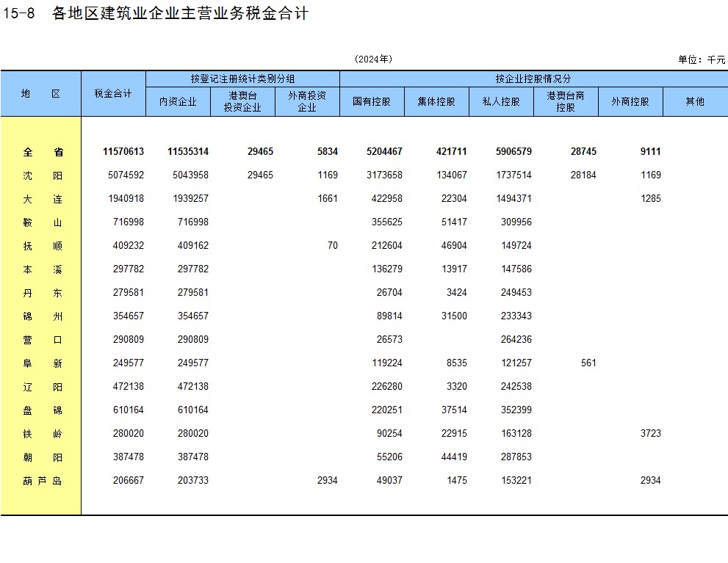The width and height of the screenshot is (728, 563).
Task: Select the 沈阳 row label
Action: [x=43, y=175]
